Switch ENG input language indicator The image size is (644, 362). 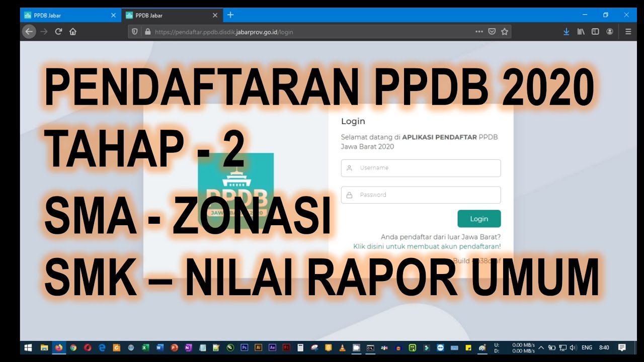coord(587,347)
